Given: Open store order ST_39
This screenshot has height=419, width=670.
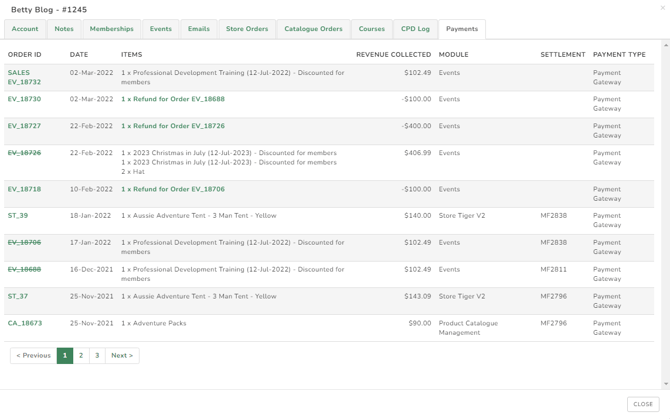Looking at the screenshot, I should pyautogui.click(x=18, y=216).
